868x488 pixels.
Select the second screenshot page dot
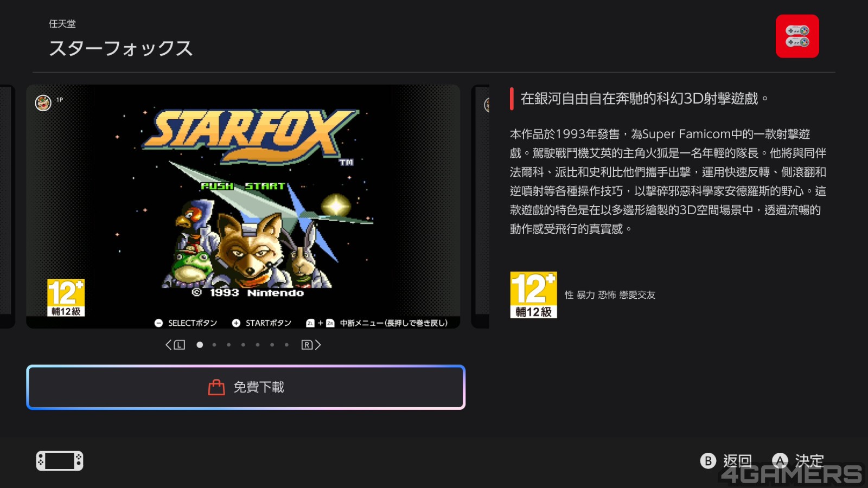click(x=214, y=345)
